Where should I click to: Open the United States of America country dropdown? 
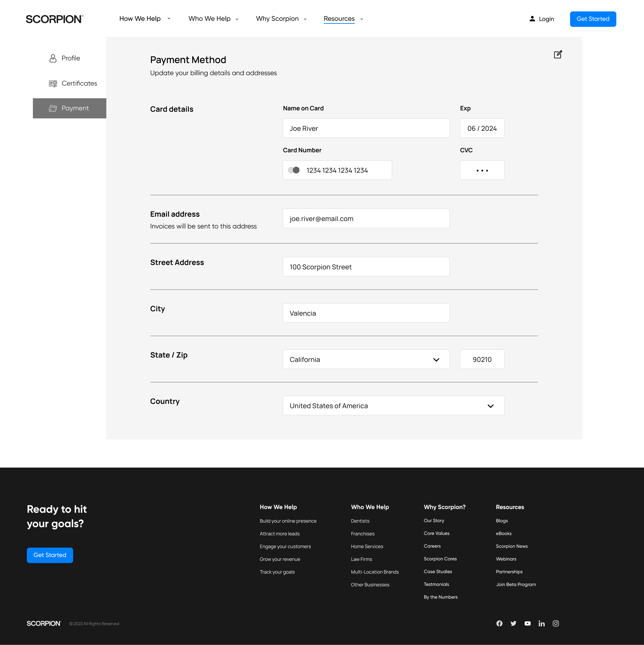pos(490,406)
